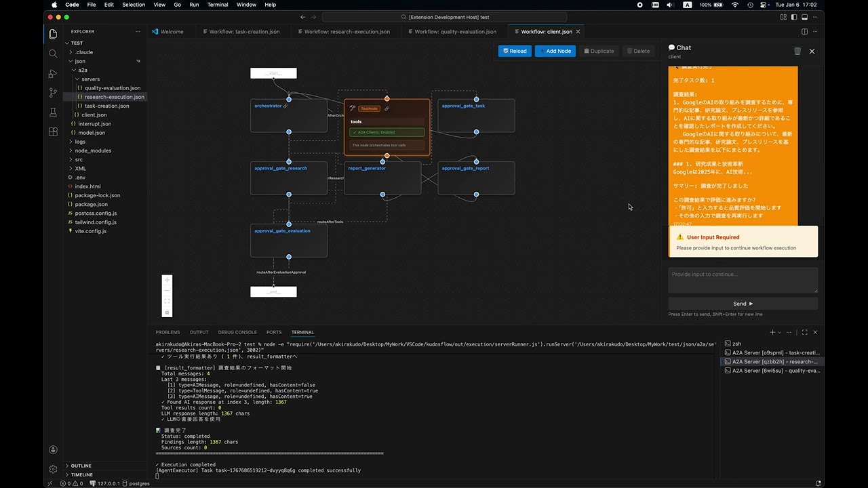Open the Terminal menu in menu bar
Image resolution: width=868 pixels, height=488 pixels.
pyautogui.click(x=218, y=5)
